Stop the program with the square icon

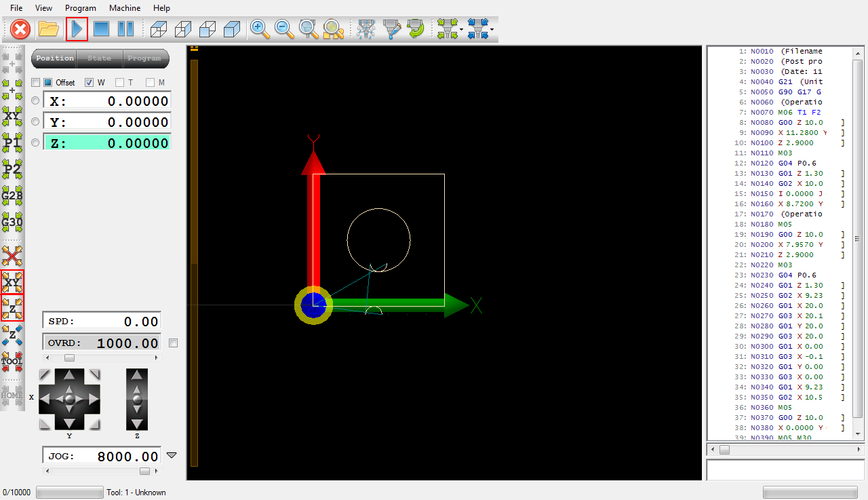pyautogui.click(x=101, y=29)
